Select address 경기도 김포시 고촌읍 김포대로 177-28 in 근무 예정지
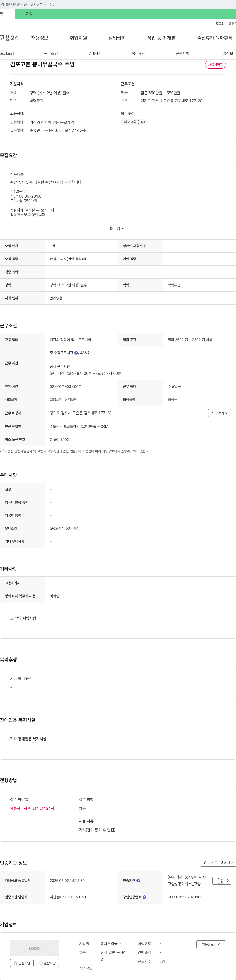Viewport: 236px width, 980px height. click(x=81, y=413)
